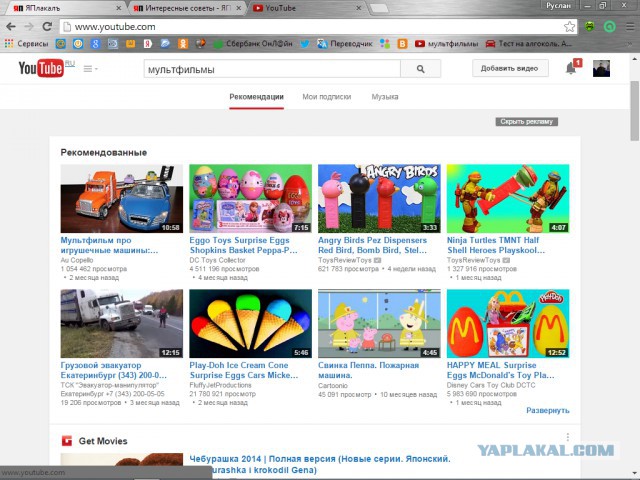Open the Переводчик bookmark
This screenshot has width=640, height=480.
click(345, 44)
